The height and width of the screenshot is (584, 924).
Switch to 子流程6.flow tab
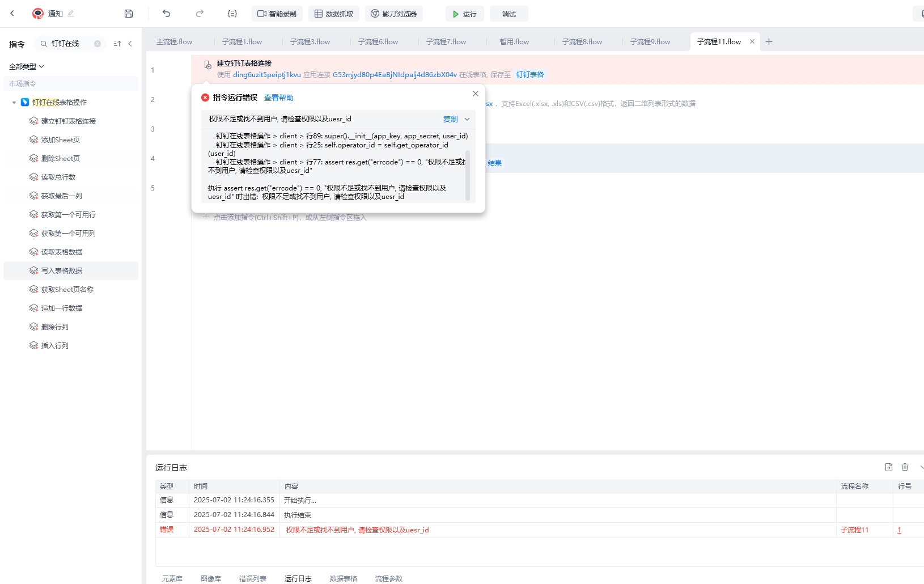(x=378, y=42)
